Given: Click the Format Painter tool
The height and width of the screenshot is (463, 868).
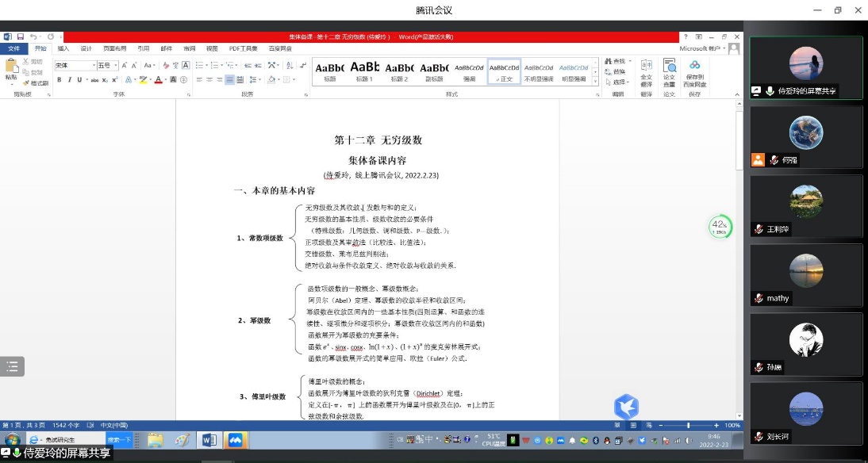Looking at the screenshot, I should click(x=35, y=82).
